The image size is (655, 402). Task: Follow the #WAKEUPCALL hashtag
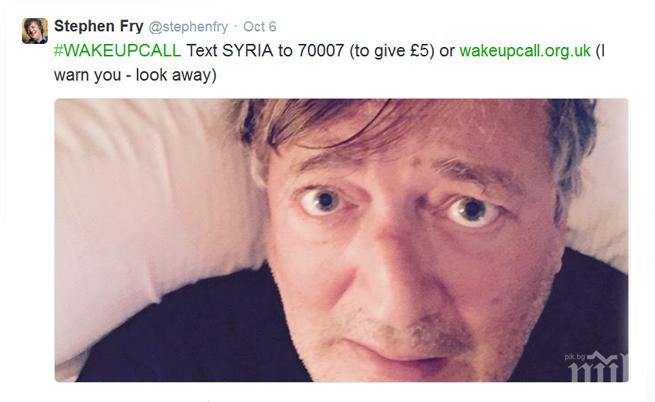tap(117, 51)
